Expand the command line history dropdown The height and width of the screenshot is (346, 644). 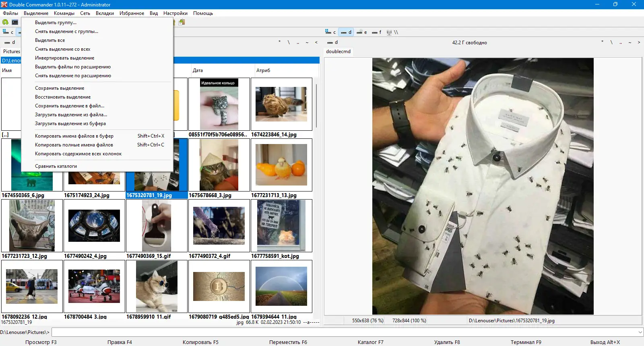point(640,332)
